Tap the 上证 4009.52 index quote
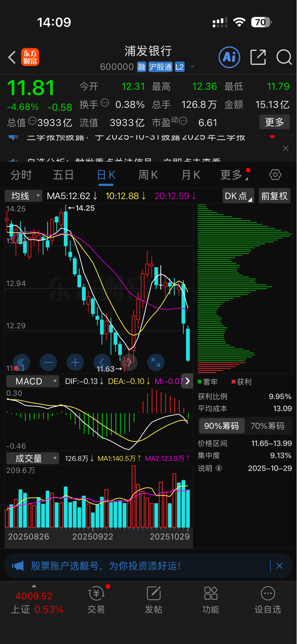 [x=37, y=603]
